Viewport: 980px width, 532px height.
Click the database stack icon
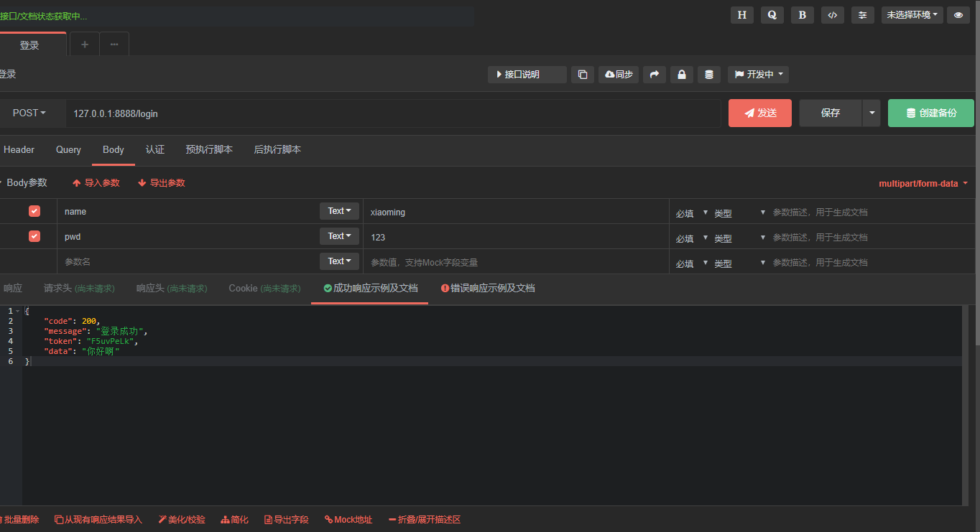pos(709,74)
